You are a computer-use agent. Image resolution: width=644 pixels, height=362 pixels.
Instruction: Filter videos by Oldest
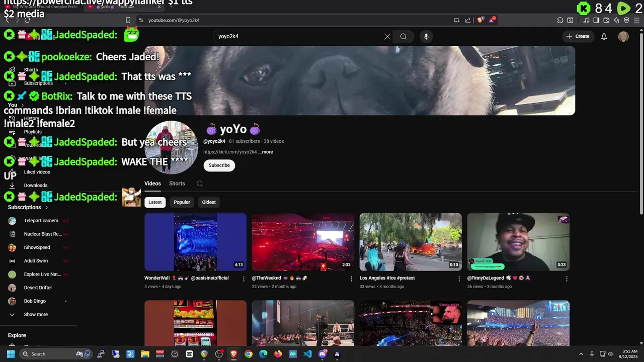(x=209, y=202)
